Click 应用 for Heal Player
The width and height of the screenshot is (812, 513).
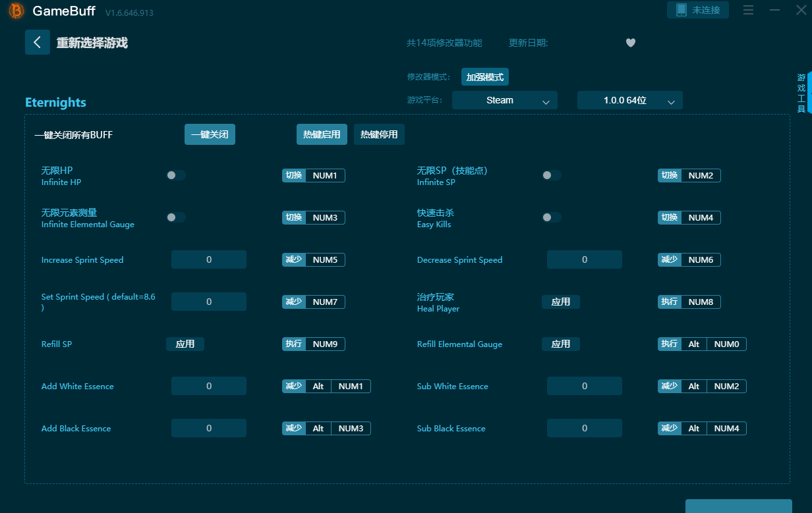coord(561,302)
